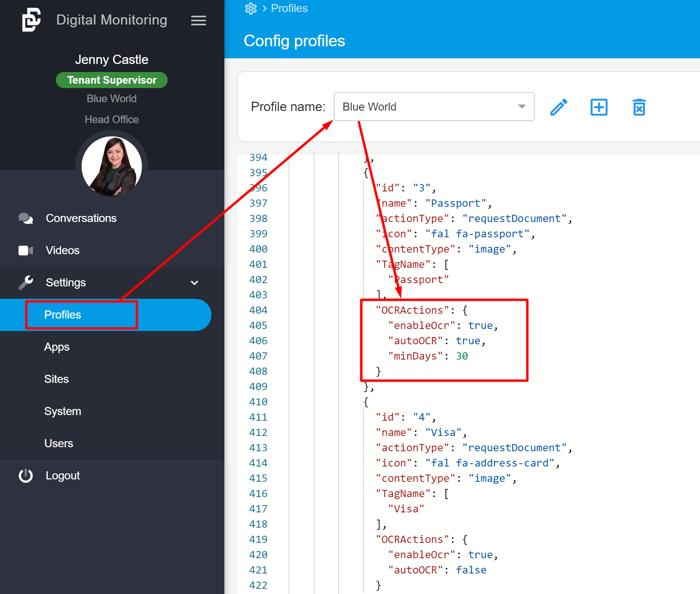Open the Profile name dropdown

tap(433, 107)
